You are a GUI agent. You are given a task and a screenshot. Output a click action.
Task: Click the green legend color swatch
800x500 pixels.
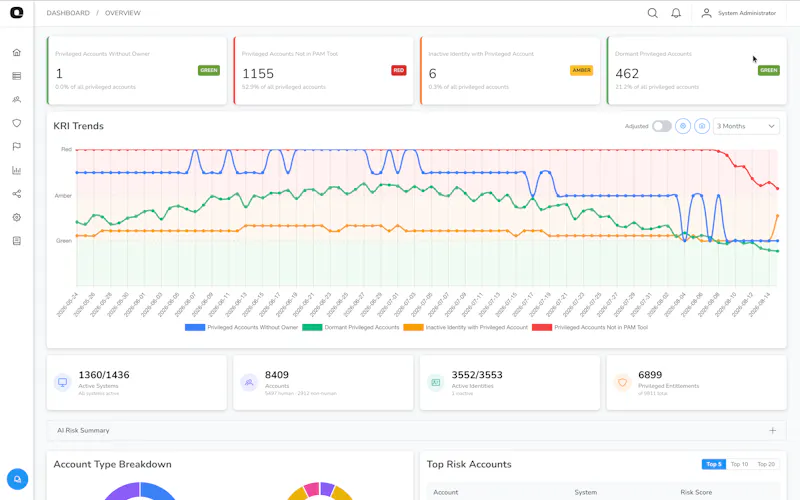pos(312,328)
